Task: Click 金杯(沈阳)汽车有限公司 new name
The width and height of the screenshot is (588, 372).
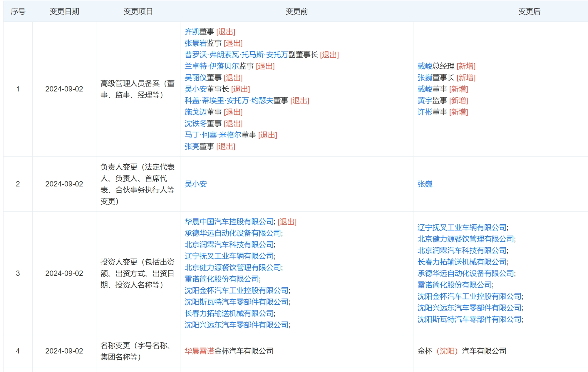Action: [x=462, y=351]
